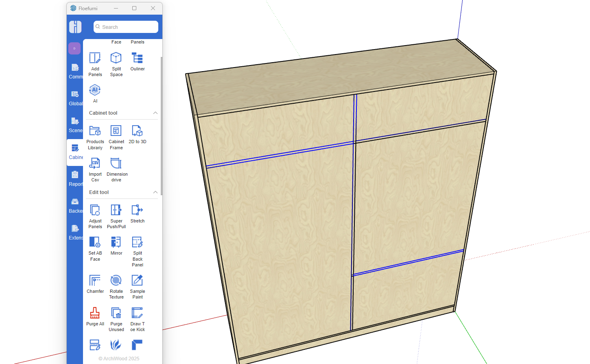Collapse the Cabinet tool section
This screenshot has width=590, height=364.
[x=155, y=113]
